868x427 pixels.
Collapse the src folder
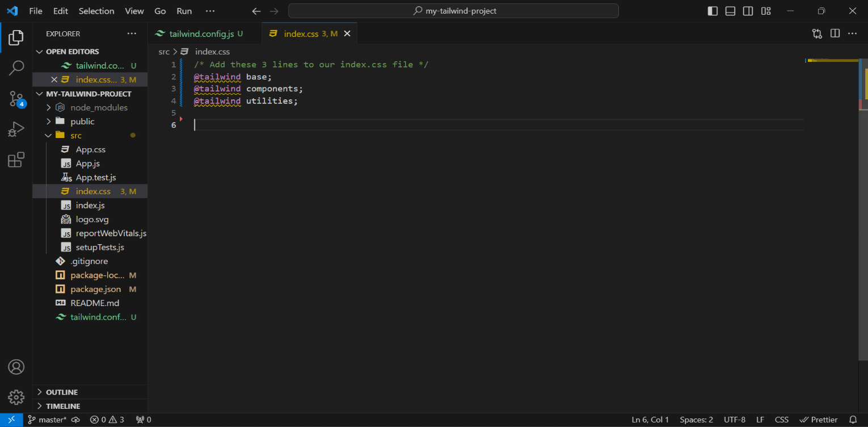90,135
